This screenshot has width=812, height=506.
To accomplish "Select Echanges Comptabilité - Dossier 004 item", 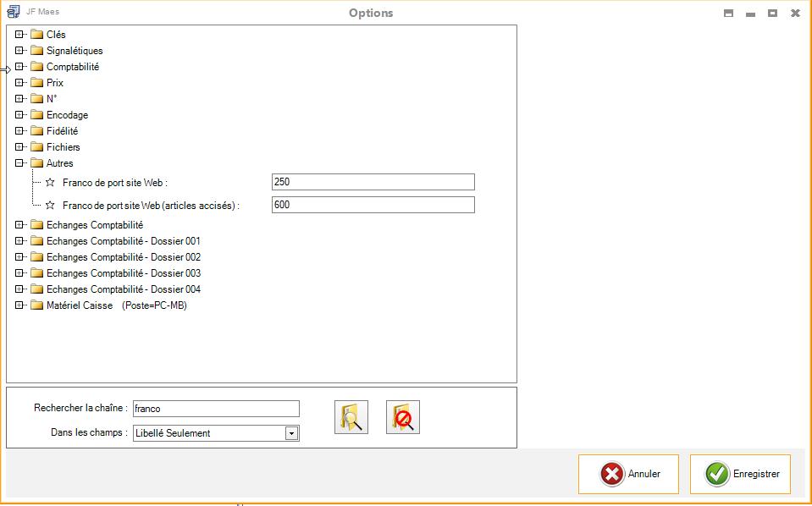I will 124,289.
